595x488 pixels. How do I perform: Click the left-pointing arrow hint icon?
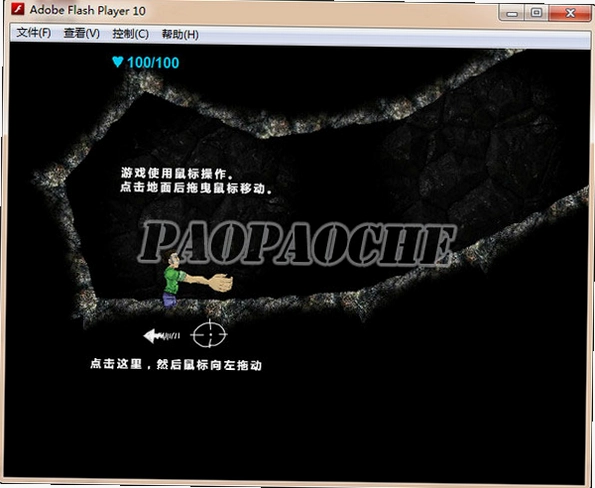point(162,335)
